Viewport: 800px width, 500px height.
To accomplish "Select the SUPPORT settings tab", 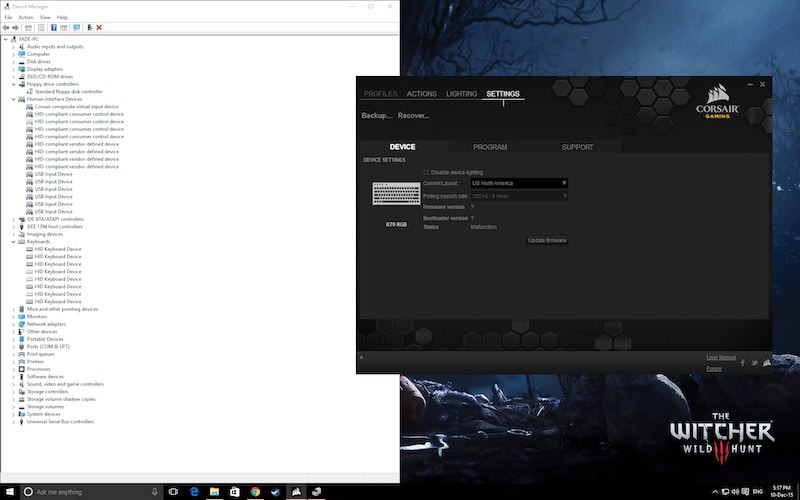I will [578, 147].
